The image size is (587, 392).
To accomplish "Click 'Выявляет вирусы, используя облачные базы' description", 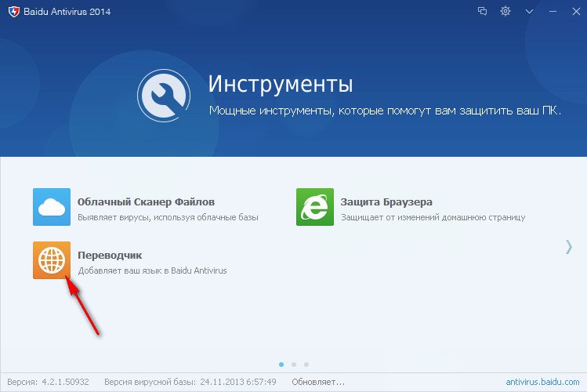I will 168,217.
